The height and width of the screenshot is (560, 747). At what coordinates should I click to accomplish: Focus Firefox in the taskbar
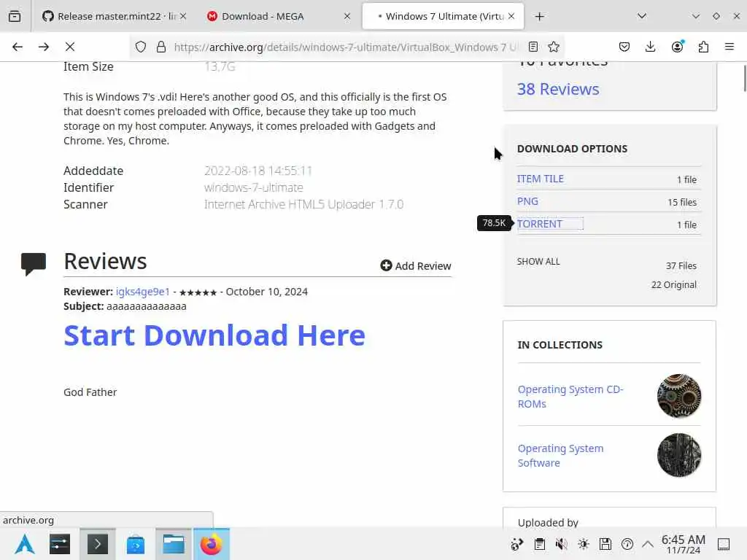click(x=211, y=544)
